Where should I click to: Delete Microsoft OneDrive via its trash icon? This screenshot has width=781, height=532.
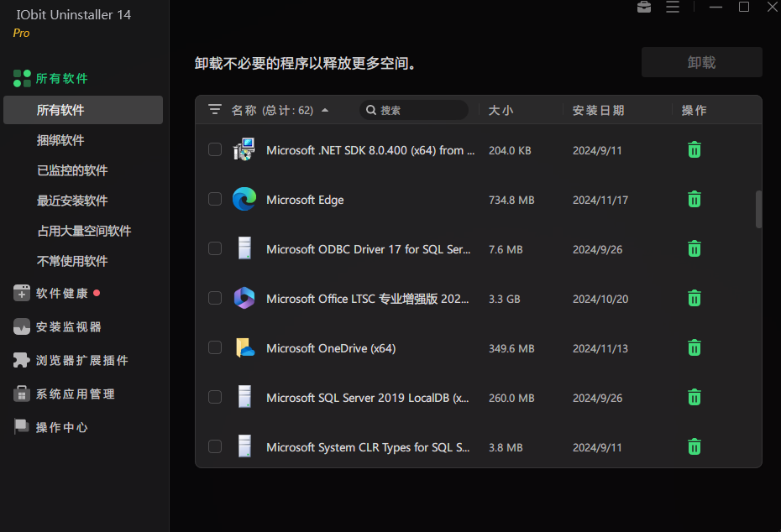[x=694, y=347]
